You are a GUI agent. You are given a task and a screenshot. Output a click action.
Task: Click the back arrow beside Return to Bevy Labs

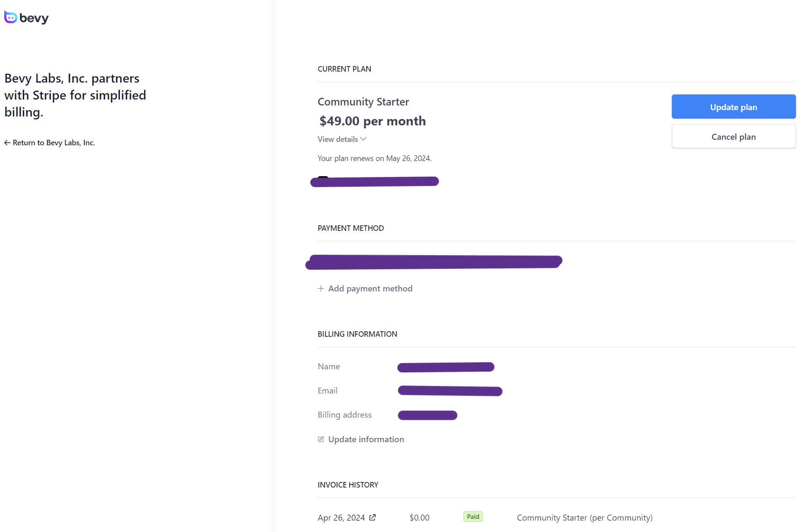tap(7, 143)
